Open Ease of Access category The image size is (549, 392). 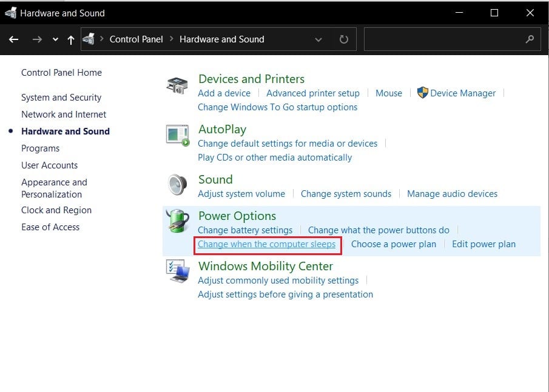click(x=50, y=227)
